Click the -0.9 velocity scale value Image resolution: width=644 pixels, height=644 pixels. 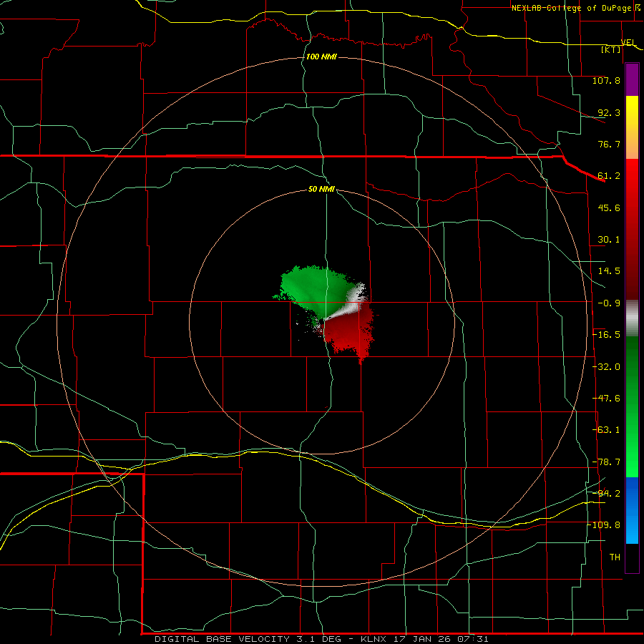[x=609, y=303]
